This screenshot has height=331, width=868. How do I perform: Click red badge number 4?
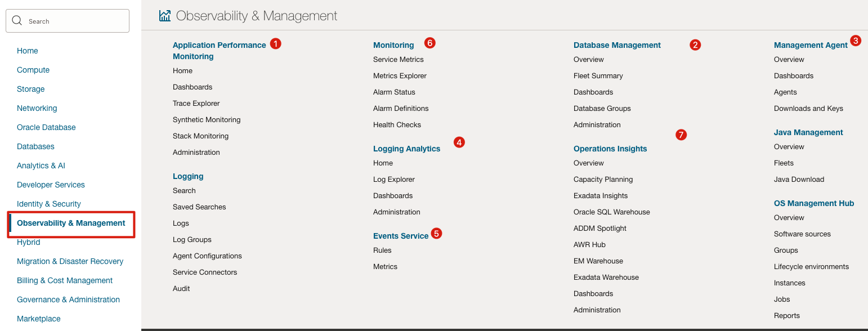click(x=459, y=142)
